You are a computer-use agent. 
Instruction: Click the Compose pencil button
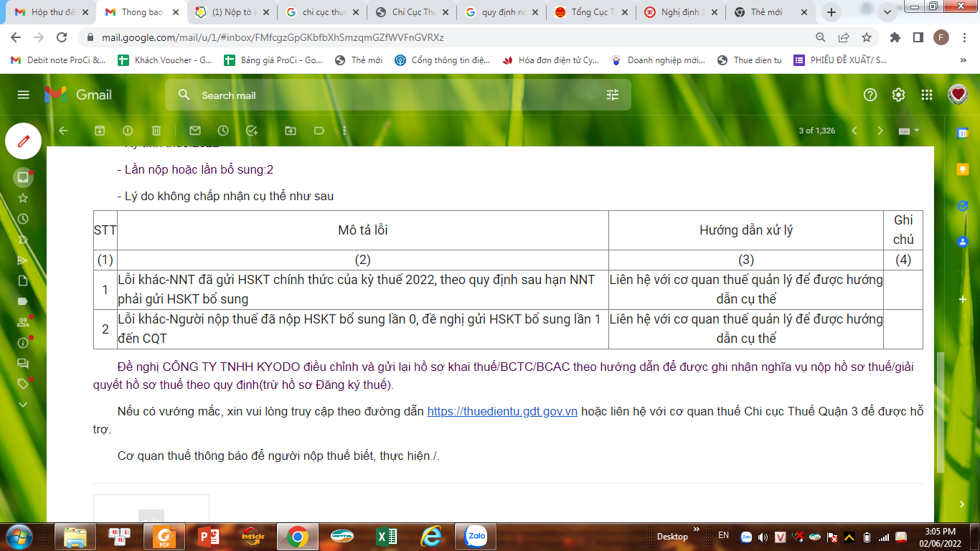pyautogui.click(x=24, y=141)
